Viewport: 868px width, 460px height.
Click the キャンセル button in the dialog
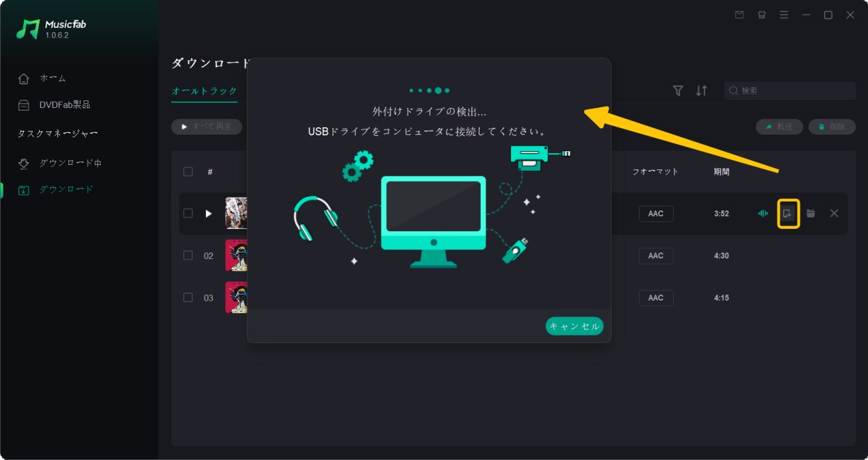coord(574,326)
